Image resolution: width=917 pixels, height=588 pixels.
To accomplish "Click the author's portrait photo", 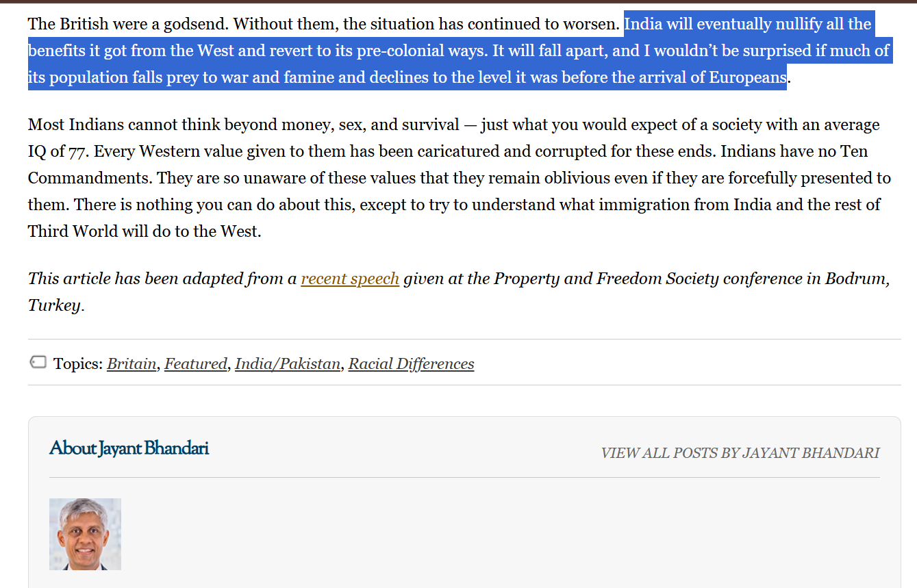I will (x=85, y=534).
